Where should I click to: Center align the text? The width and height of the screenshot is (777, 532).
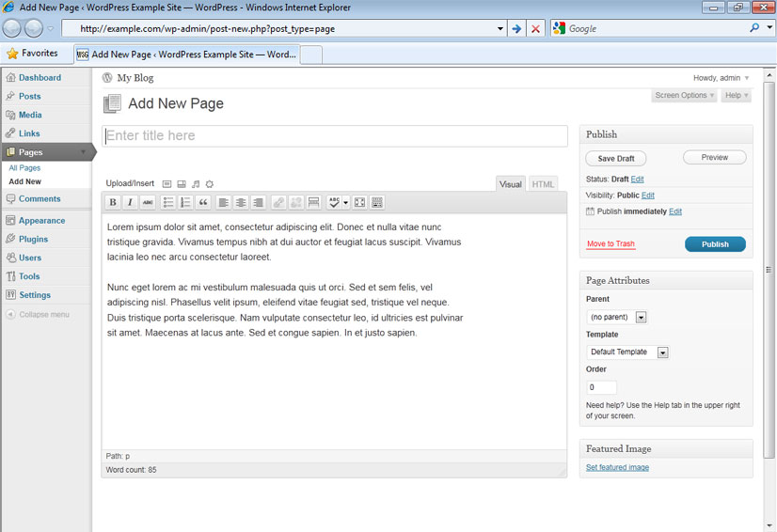click(x=241, y=202)
